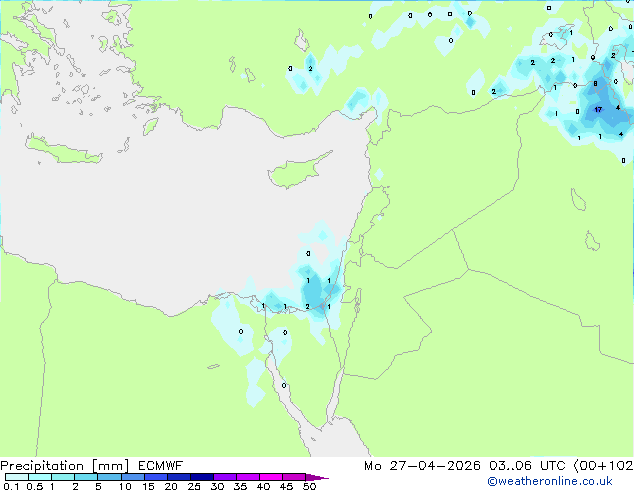Click the legend label '45'
Screen dimensions: 634x490
coord(286,486)
